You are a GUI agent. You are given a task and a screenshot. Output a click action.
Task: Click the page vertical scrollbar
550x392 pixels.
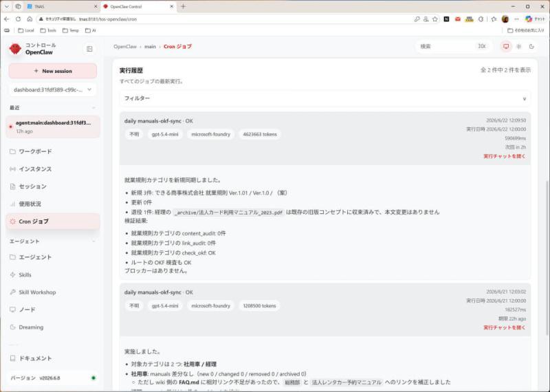547,257
